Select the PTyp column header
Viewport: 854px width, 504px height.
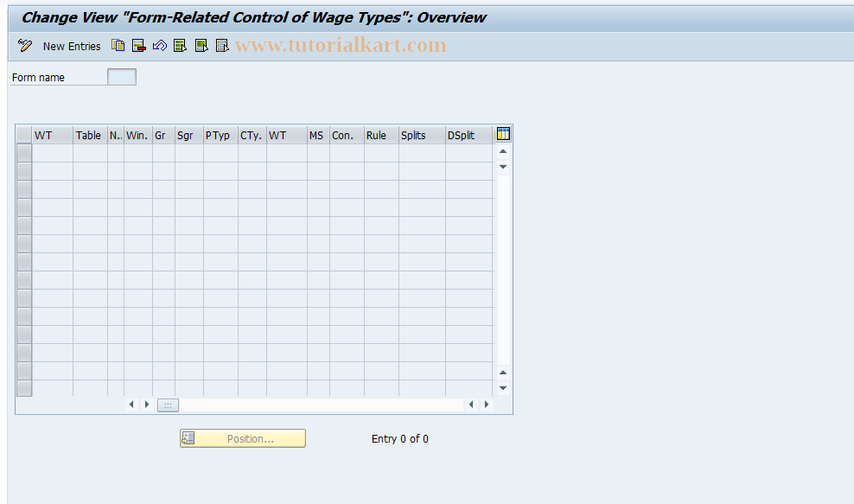point(220,135)
